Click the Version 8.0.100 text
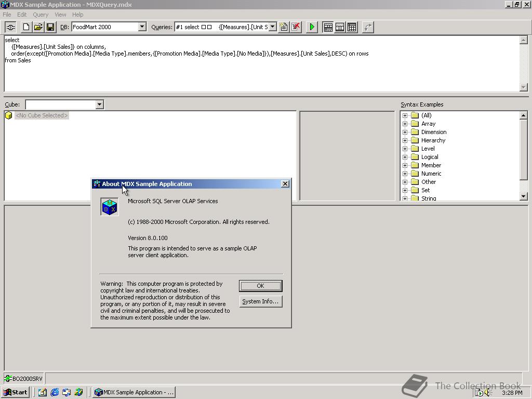This screenshot has height=399, width=532. (x=148, y=238)
